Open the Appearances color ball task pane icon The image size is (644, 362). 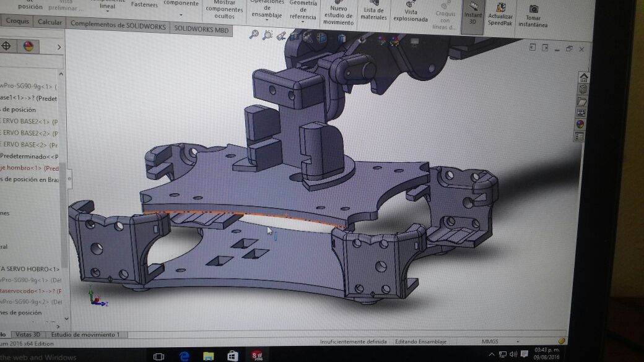point(580,124)
